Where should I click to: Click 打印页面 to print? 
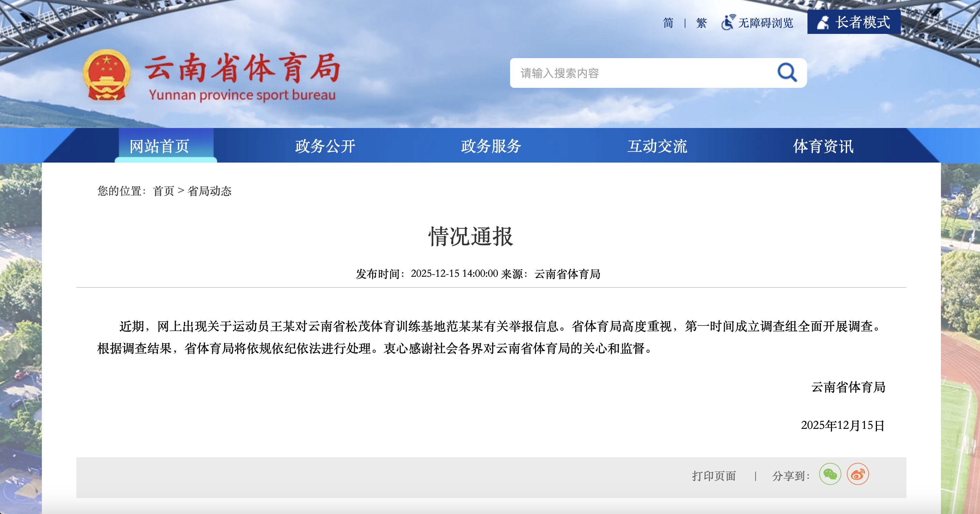714,476
